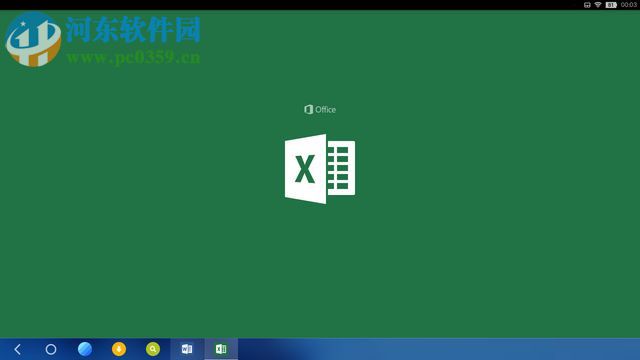This screenshot has width=640, height=360.
Task: Select the Excel taskbar icon
Action: (x=221, y=349)
